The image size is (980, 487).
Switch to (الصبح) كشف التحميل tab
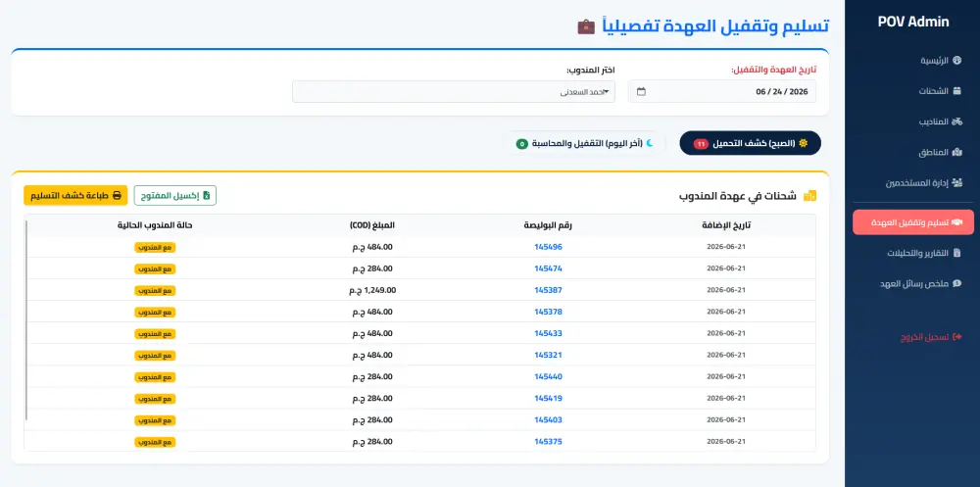[750, 143]
